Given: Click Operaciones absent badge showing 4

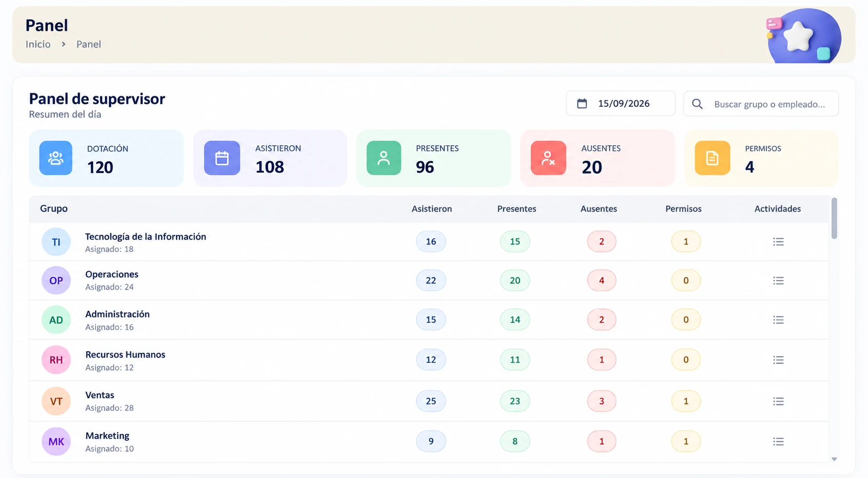Looking at the screenshot, I should [x=601, y=280].
